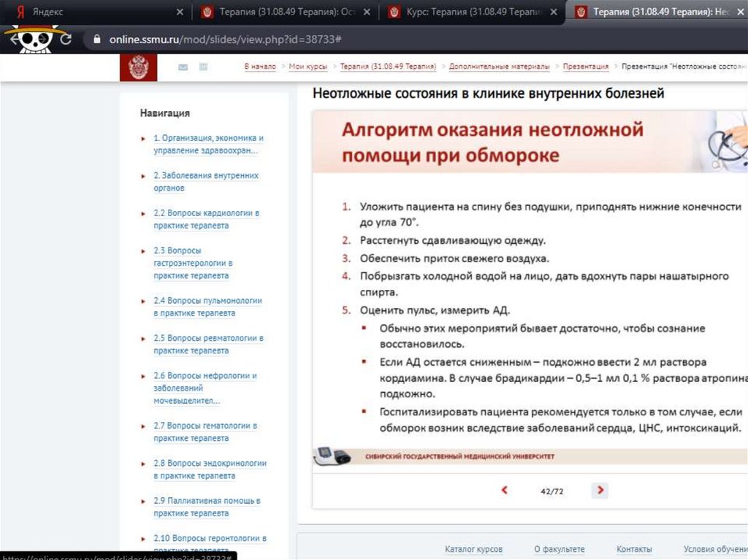This screenshot has width=748, height=560.
Task: Click the 'Навигация' panel heading
Action: pos(164,113)
